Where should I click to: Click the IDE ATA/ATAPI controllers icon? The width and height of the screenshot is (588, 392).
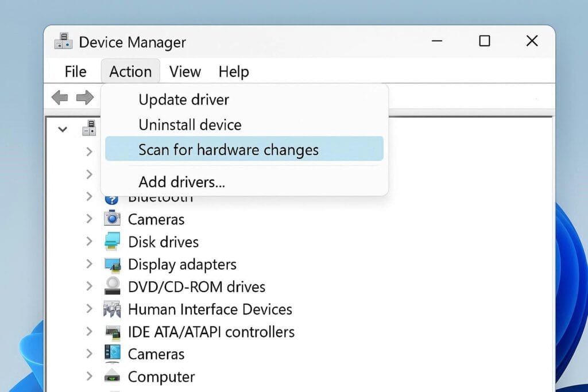[x=113, y=332]
